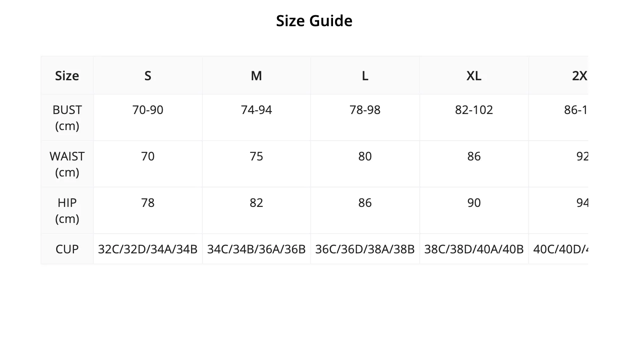Click the 36C/36D/38A/38B cup cell
The height and width of the screenshot is (364, 628).
[365, 249]
